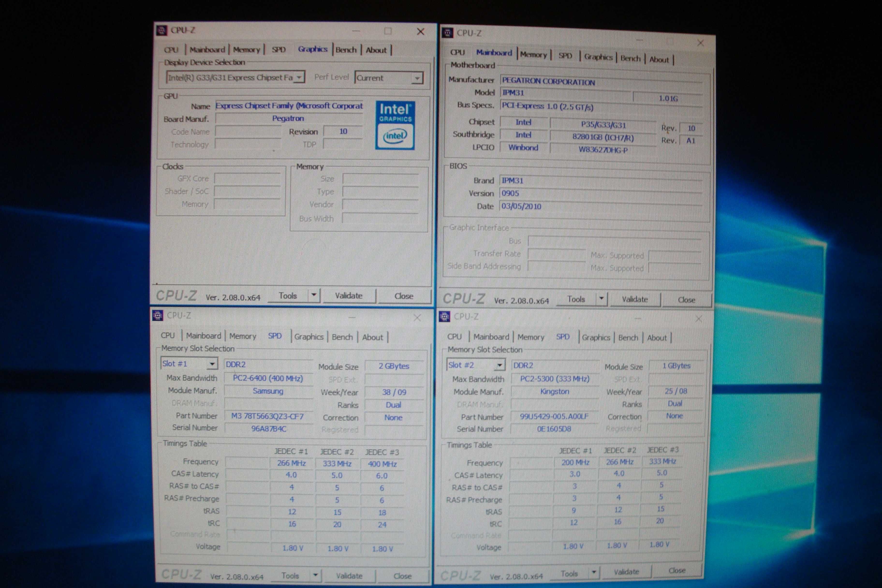
Task: Open About tab in Mainboard window
Action: pos(659,60)
